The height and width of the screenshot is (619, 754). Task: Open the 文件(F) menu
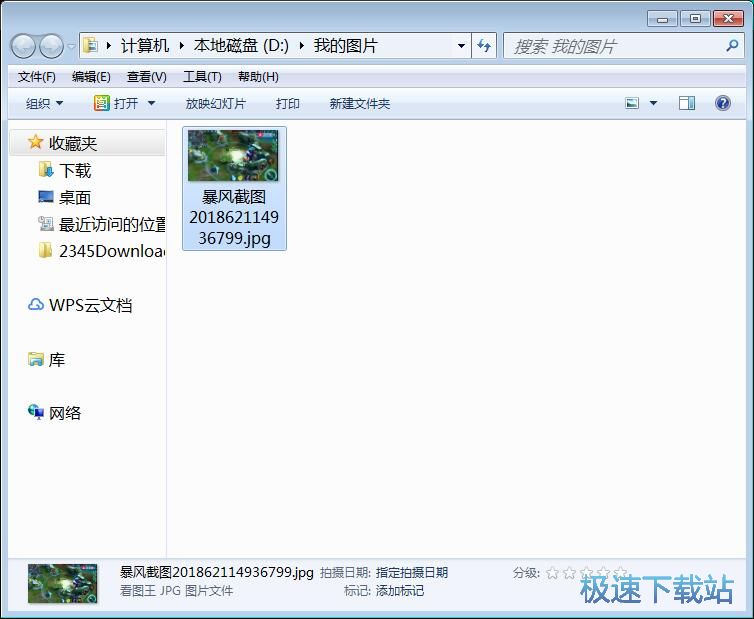37,76
